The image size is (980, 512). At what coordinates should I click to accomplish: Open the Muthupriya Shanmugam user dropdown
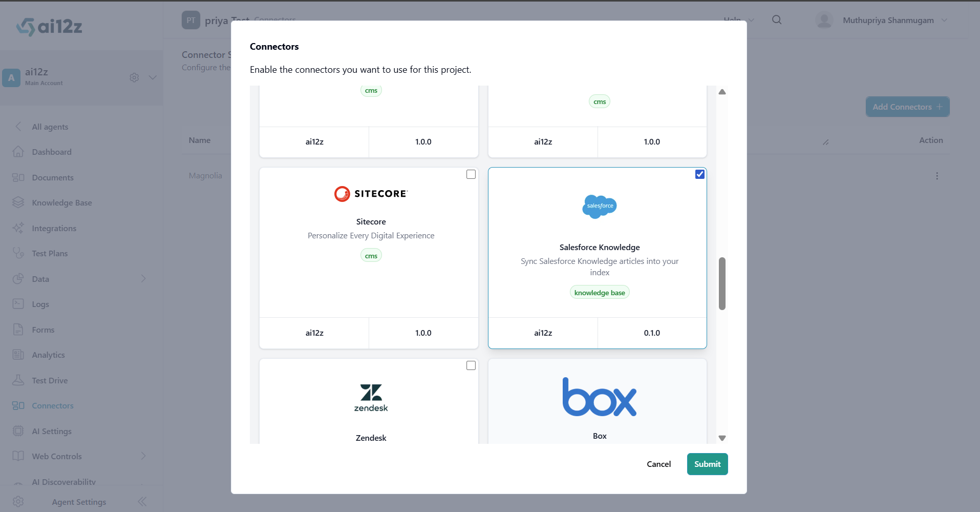pyautogui.click(x=944, y=20)
